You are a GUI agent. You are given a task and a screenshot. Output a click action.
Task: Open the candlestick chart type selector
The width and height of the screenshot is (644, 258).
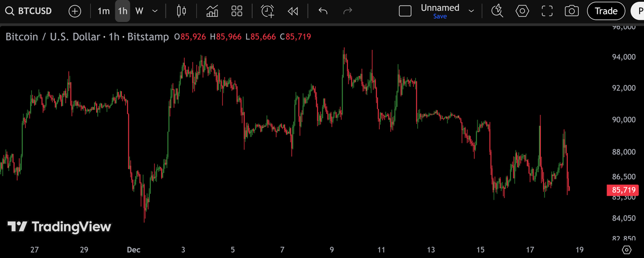[181, 11]
